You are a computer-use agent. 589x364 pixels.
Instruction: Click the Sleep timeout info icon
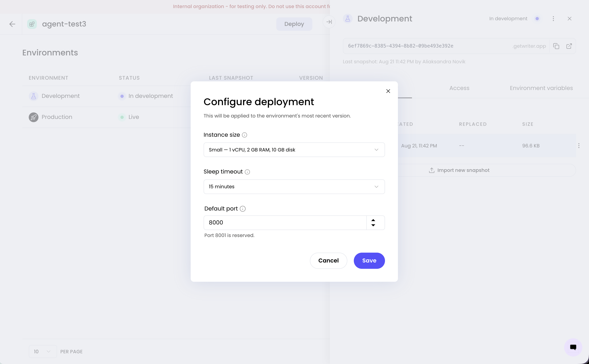coord(247,172)
